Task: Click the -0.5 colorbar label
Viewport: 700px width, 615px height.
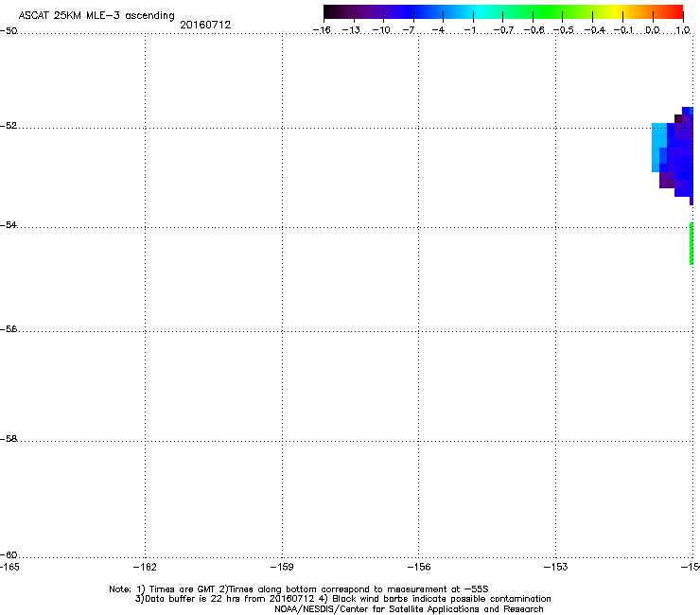Action: pos(564,30)
